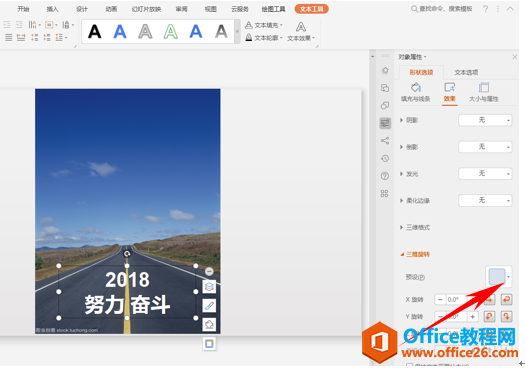This screenshot has width=525, height=370.
Task: Open the sidebar history clock icon
Action: [385, 158]
